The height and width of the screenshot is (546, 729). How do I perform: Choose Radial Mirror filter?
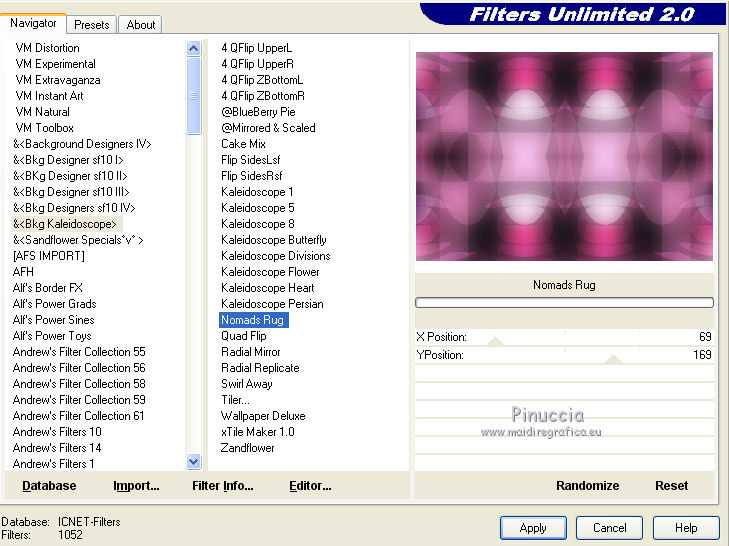(251, 352)
